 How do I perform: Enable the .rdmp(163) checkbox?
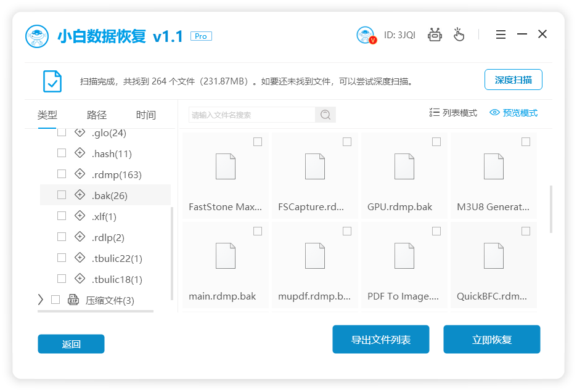click(62, 174)
